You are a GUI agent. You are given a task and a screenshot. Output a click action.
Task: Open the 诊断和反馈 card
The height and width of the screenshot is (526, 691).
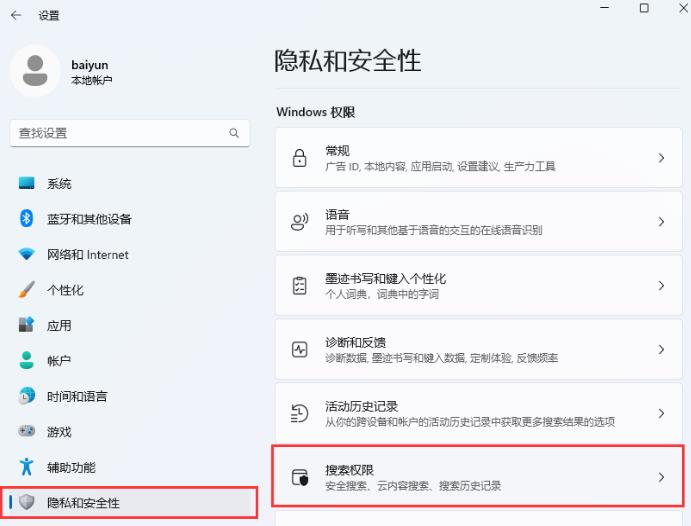[x=479, y=349]
